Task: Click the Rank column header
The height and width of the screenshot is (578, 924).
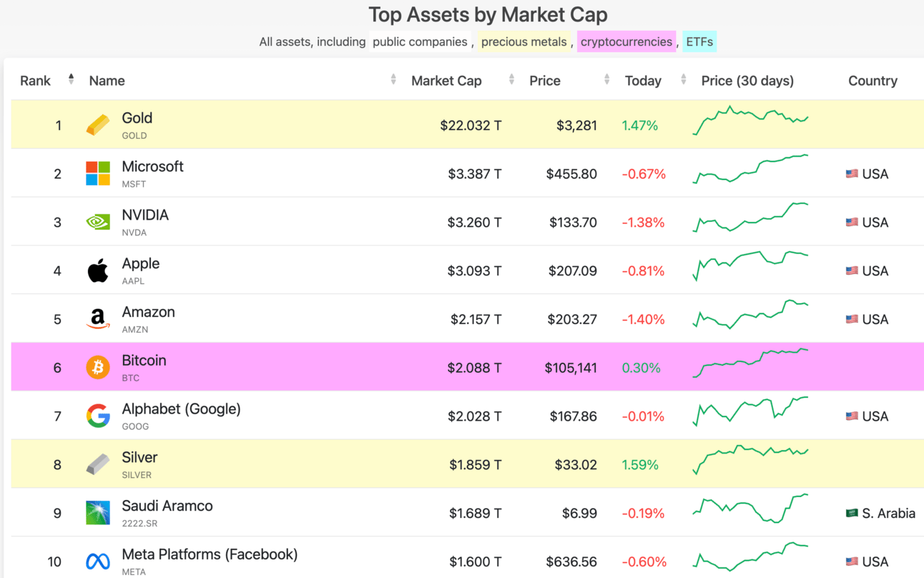Action: click(35, 81)
